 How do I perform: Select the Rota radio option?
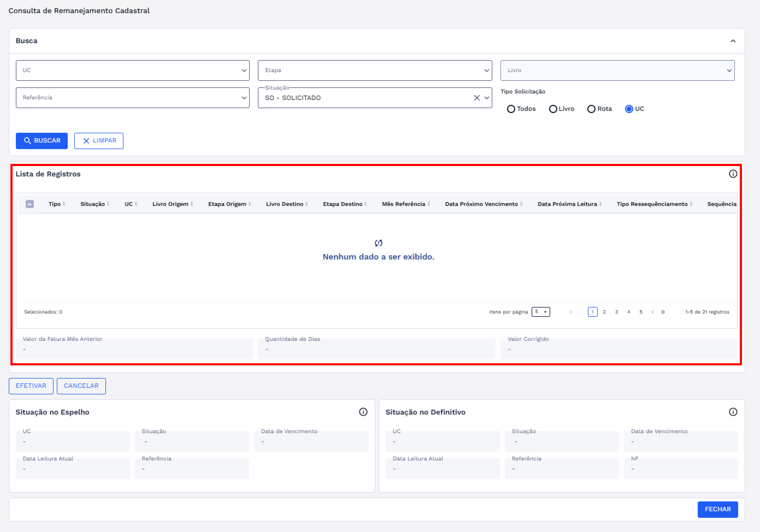click(591, 109)
